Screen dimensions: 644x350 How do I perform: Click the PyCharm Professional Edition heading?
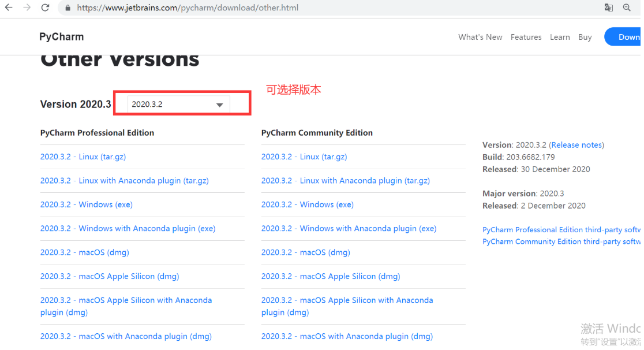coord(97,133)
